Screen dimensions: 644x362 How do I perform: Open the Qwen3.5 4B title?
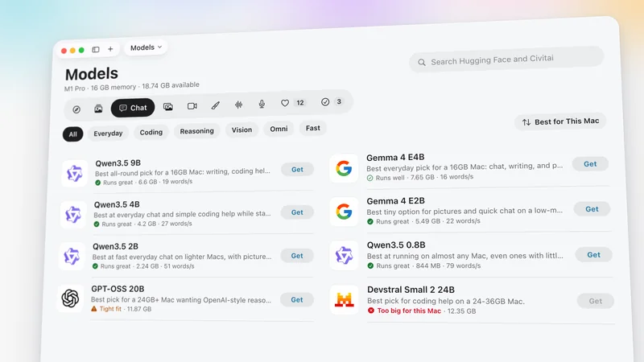coord(117,204)
